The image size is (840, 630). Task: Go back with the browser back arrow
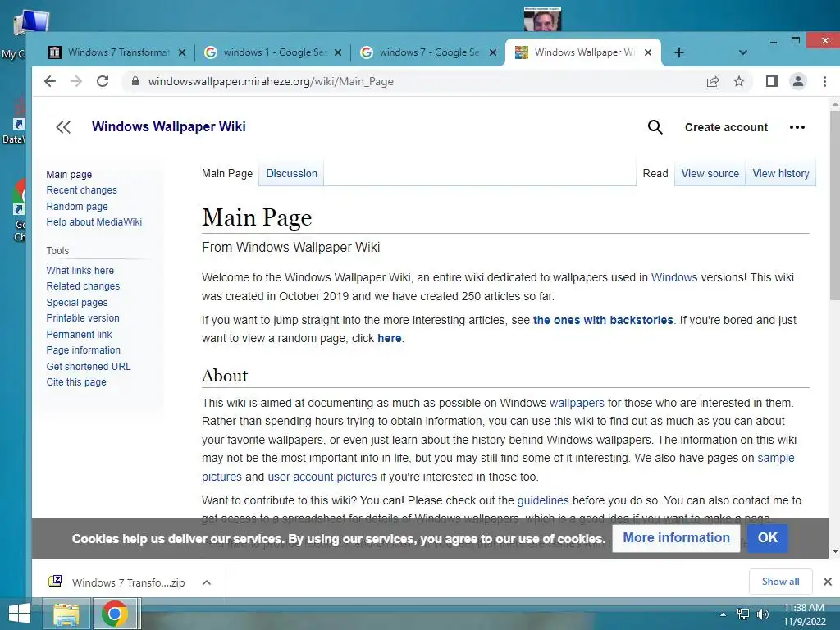[x=50, y=81]
